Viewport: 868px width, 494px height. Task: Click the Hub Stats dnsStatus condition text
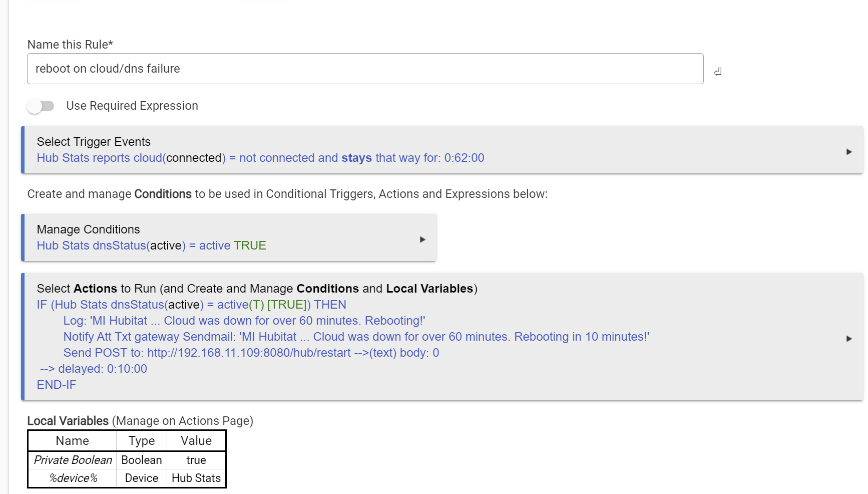151,245
